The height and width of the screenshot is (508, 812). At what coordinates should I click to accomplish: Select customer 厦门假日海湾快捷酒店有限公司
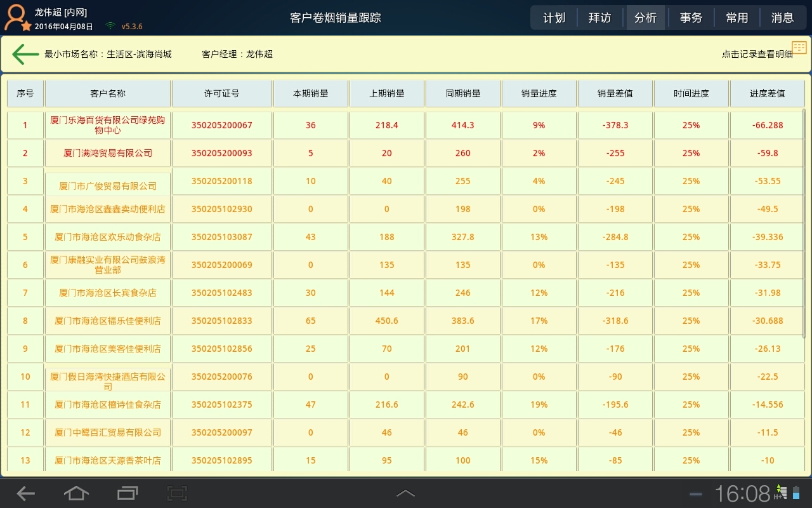pyautogui.click(x=108, y=381)
